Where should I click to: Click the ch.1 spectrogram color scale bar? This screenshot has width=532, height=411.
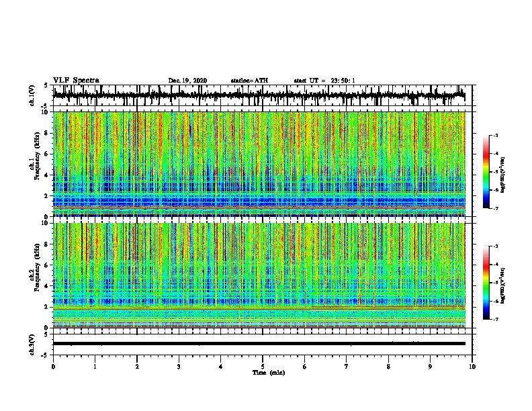[486, 172]
